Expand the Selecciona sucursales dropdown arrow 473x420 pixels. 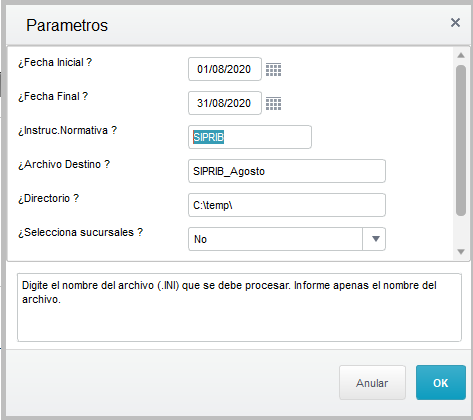374,239
